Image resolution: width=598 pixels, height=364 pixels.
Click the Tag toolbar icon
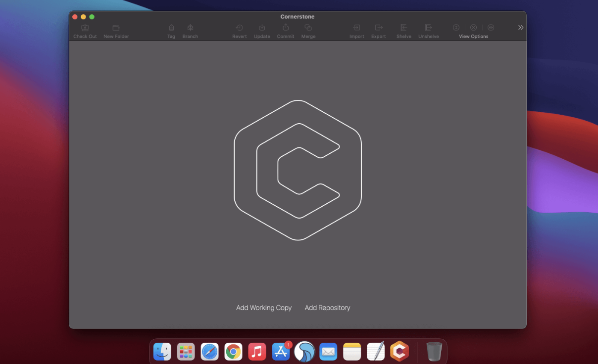[171, 28]
